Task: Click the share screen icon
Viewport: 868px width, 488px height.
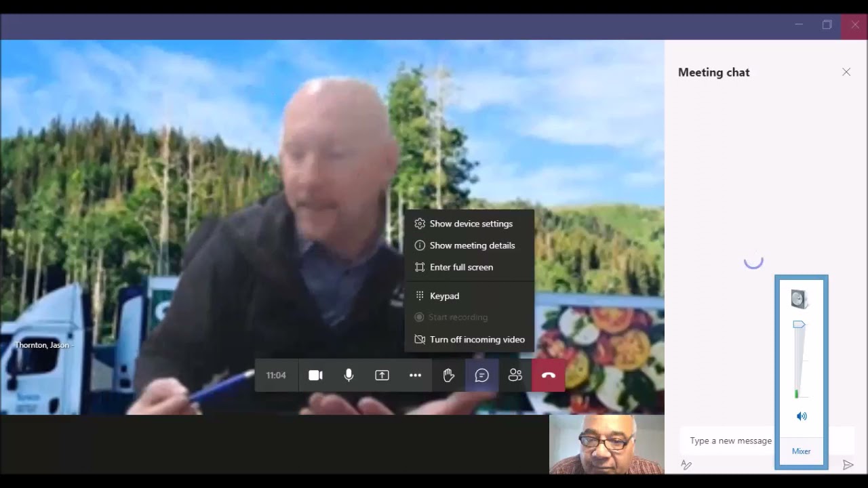Action: (x=382, y=375)
